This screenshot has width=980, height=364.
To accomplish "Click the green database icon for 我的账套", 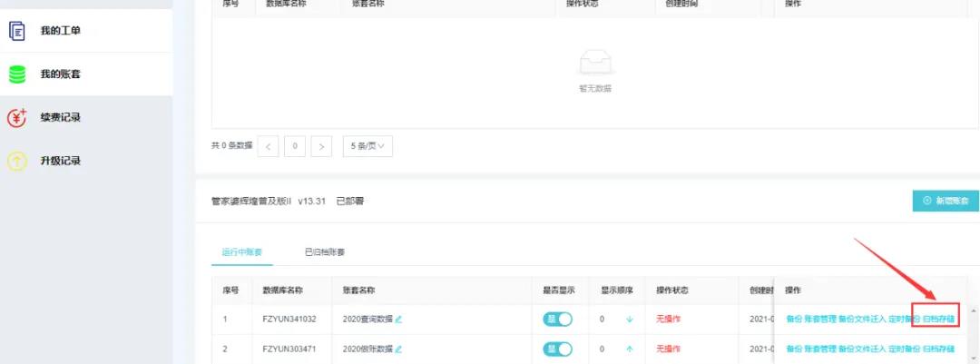I will [16, 74].
